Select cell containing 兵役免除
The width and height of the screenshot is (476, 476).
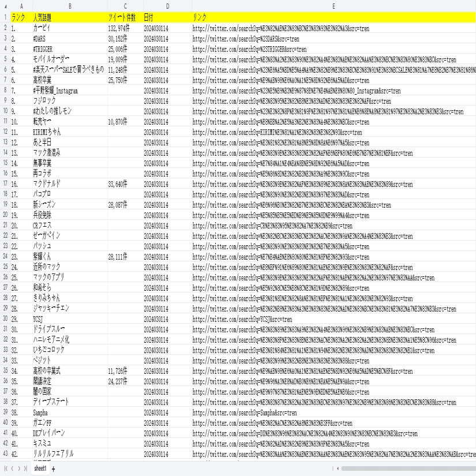[x=70, y=215]
